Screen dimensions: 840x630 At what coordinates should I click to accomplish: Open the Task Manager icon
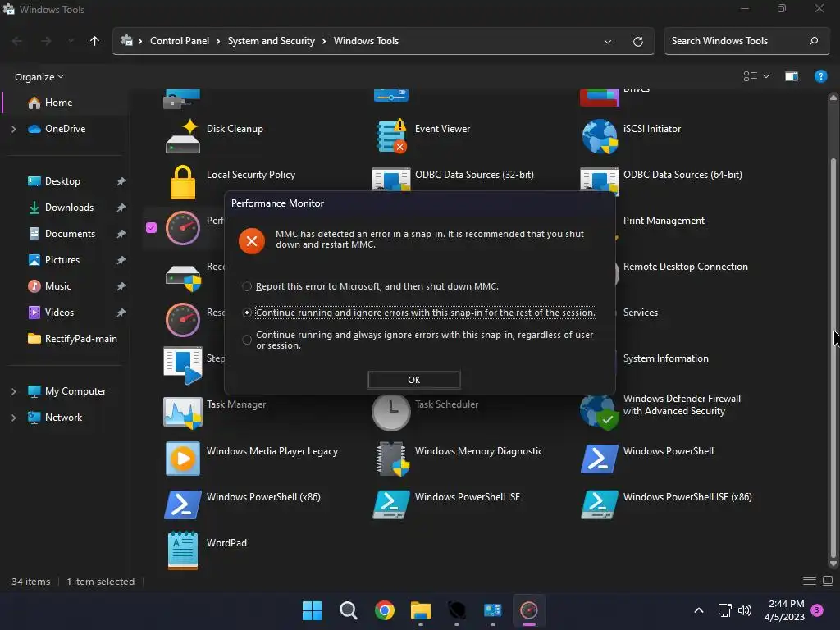183,412
